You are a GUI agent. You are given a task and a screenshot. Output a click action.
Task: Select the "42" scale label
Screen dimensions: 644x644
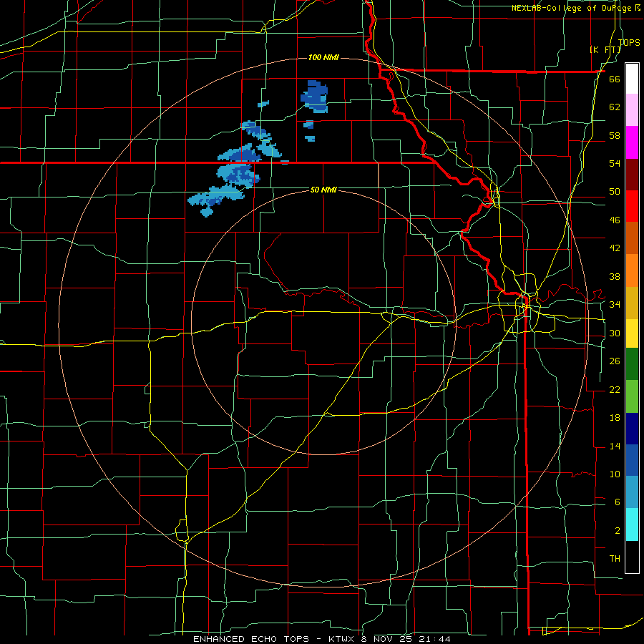pyautogui.click(x=615, y=248)
